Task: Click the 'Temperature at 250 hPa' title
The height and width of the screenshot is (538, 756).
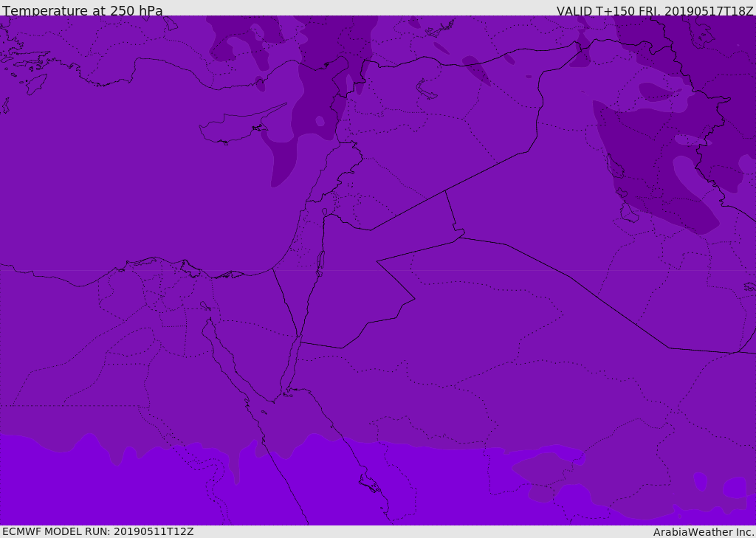Action: point(83,10)
